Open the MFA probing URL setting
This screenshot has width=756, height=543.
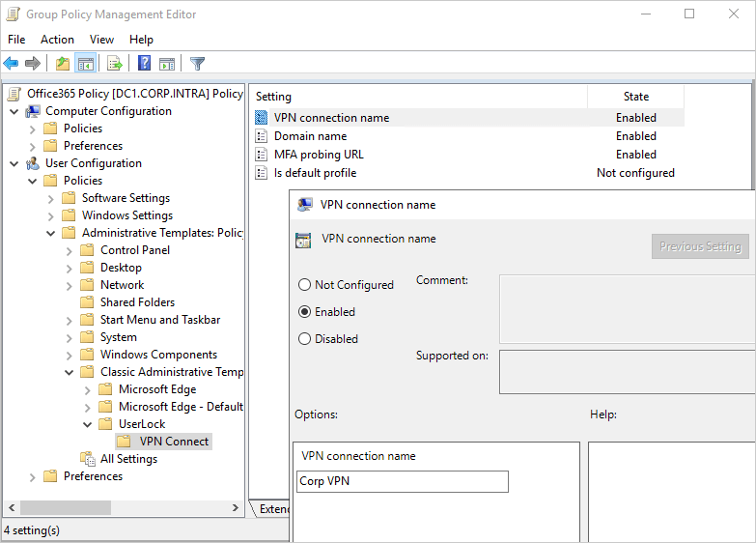319,155
